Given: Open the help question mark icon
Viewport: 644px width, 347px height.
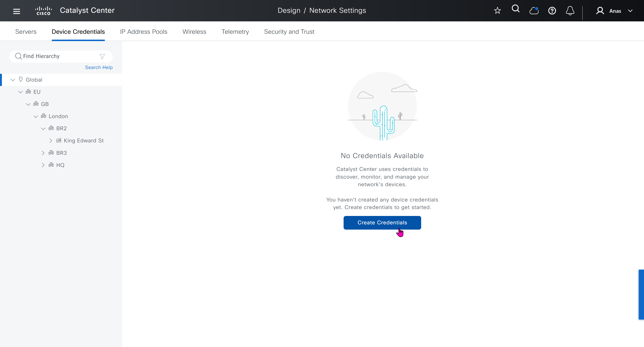Looking at the screenshot, I should pos(552,11).
